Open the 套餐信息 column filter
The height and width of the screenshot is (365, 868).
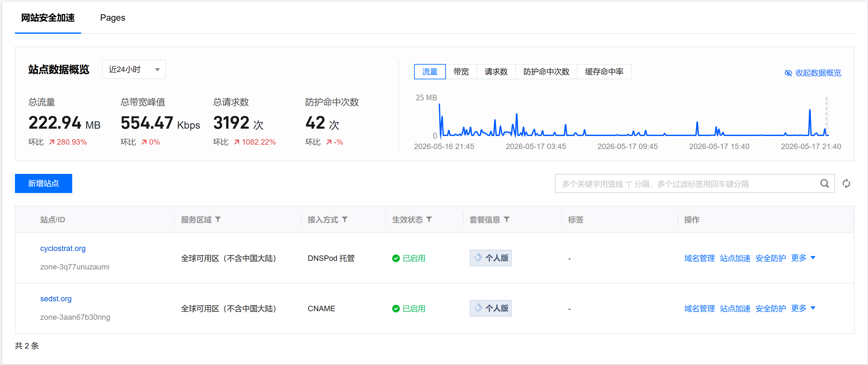pos(506,220)
